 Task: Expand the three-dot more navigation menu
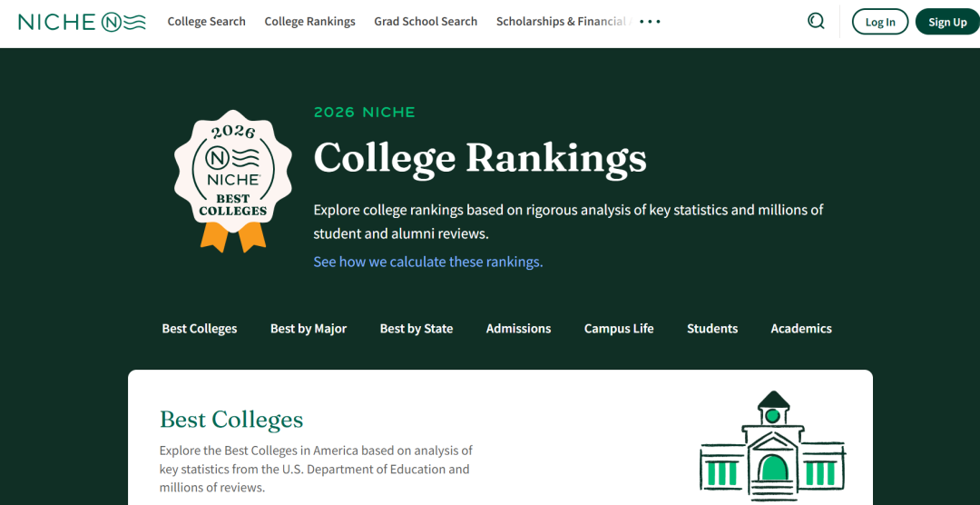coord(650,21)
